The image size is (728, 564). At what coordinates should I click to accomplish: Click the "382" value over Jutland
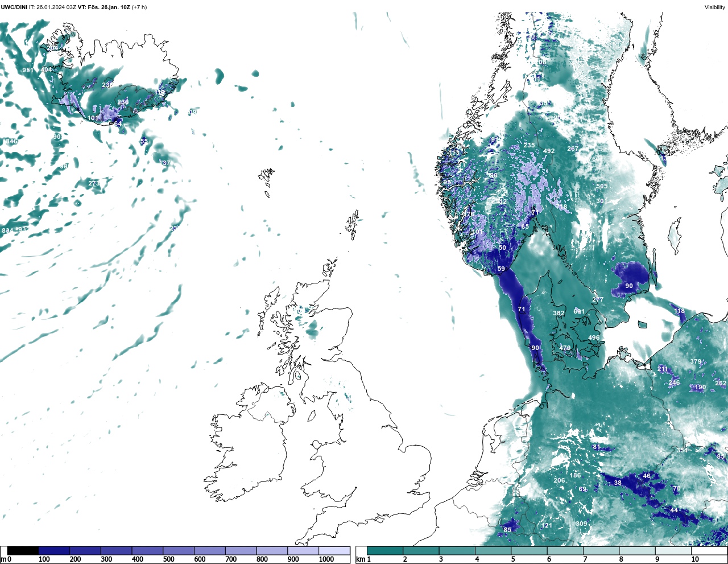pos(559,313)
